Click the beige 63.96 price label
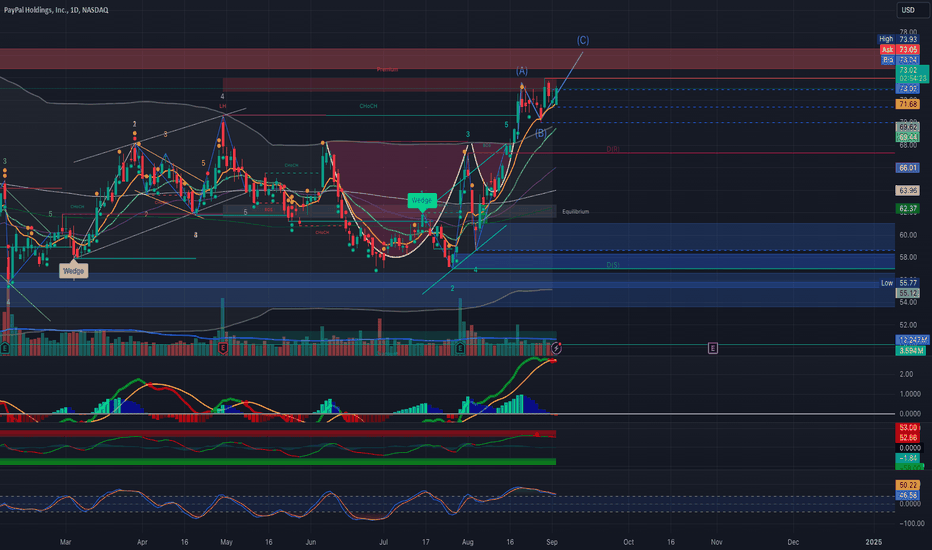 point(908,191)
